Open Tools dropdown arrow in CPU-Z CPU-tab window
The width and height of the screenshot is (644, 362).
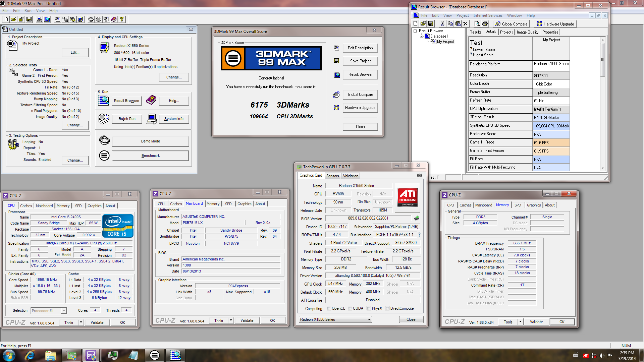[81, 322]
